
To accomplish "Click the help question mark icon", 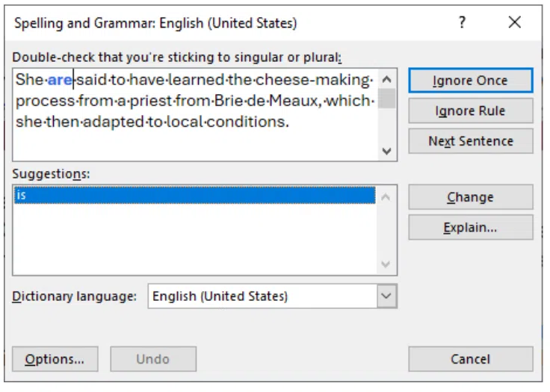I will coord(462,22).
